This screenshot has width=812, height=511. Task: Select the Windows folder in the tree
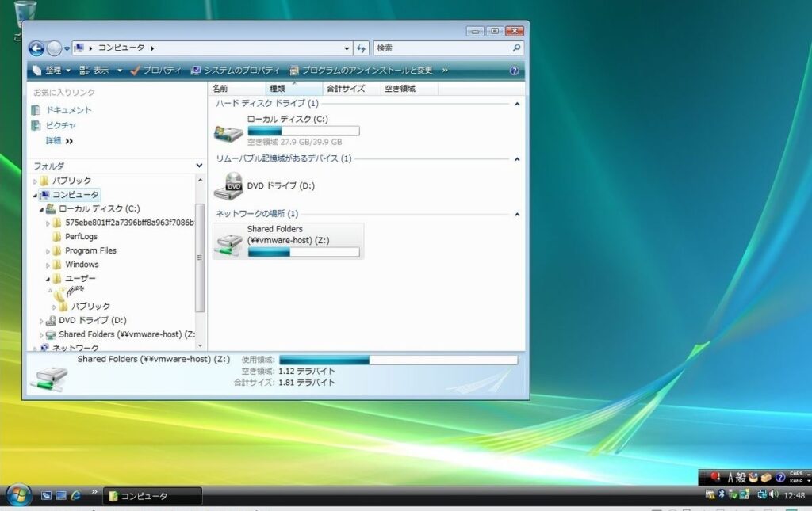point(75,265)
